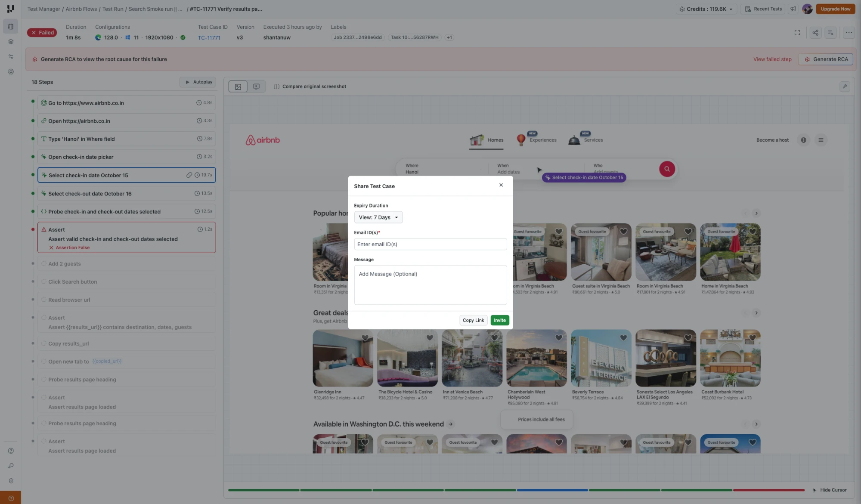Click the share icon in header
861x504 pixels.
pos(815,33)
